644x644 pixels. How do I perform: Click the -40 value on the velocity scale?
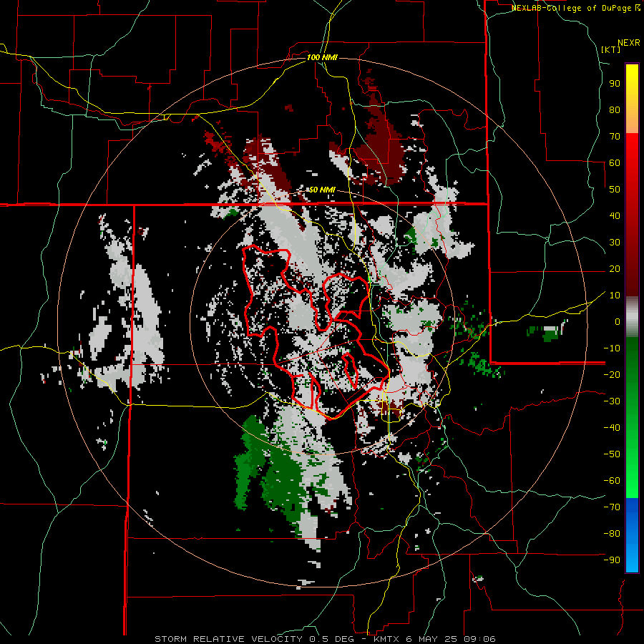point(612,428)
